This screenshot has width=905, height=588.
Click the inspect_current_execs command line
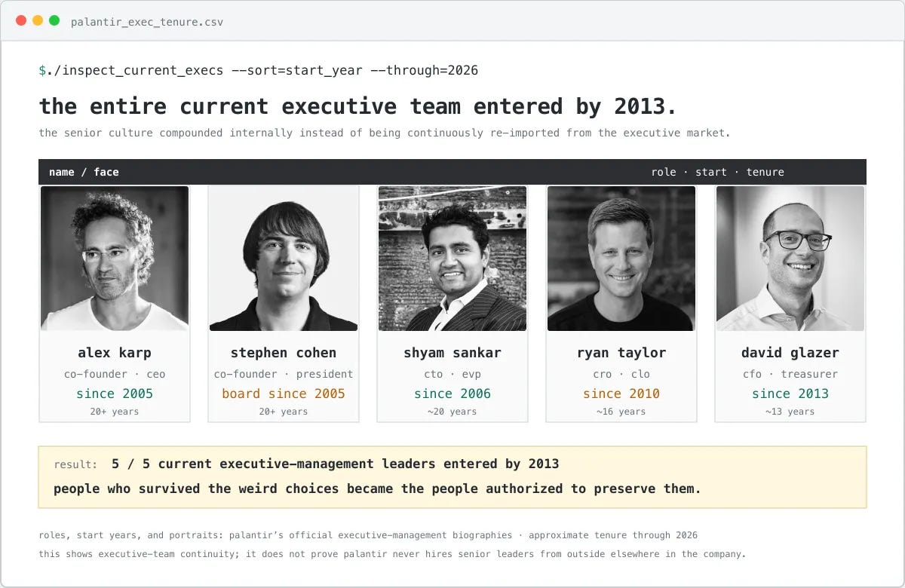click(x=259, y=70)
